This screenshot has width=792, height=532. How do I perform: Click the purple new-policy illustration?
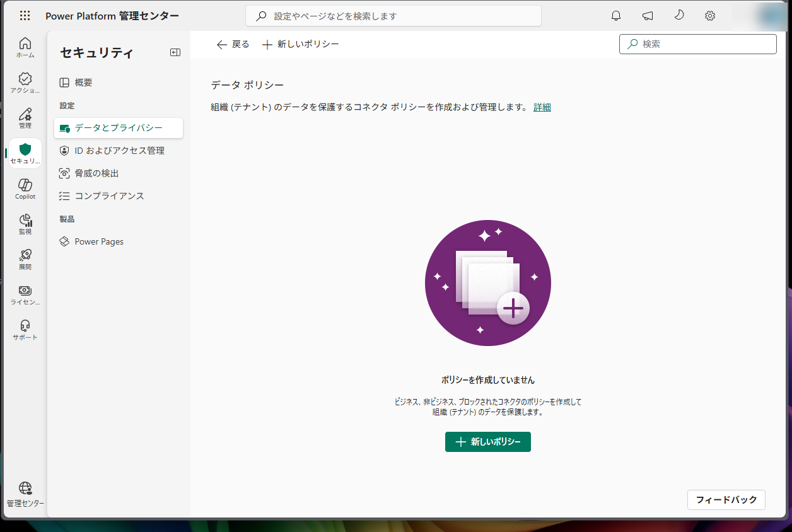488,283
